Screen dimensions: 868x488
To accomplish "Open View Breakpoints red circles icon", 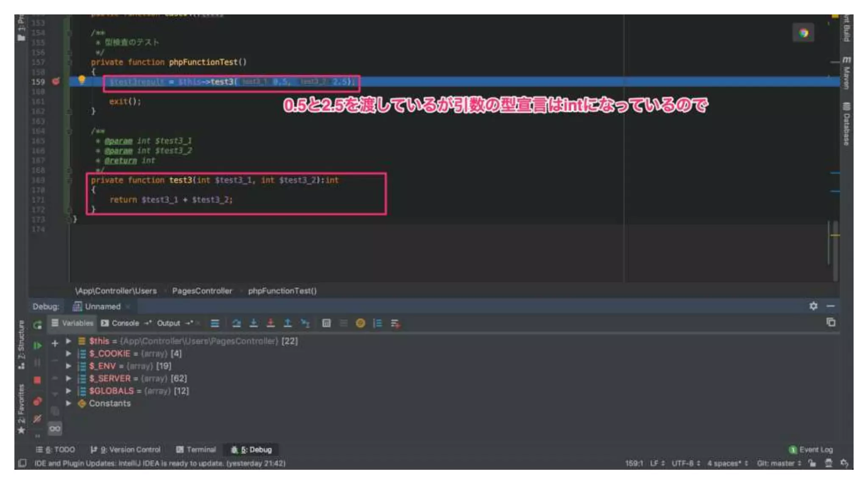I will coord(37,401).
